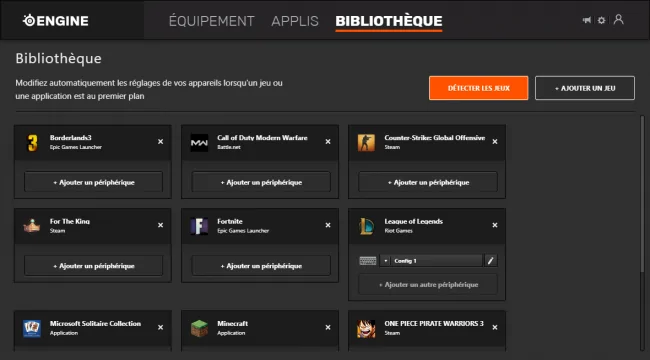The image size is (650, 360).
Task: Click the megaphone announcements icon
Action: coord(587,20)
